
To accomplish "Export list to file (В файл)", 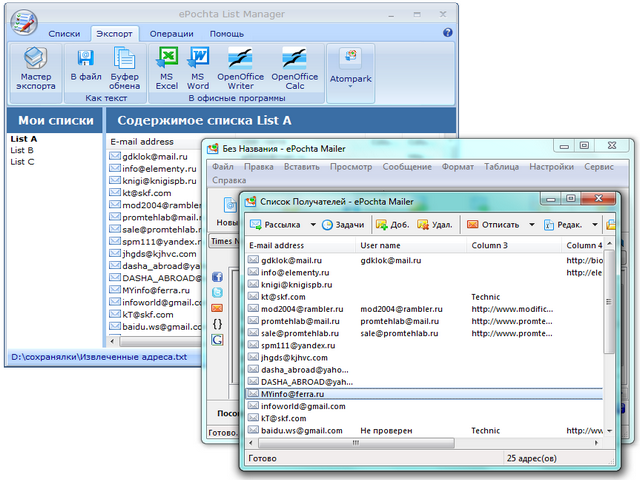I will 86,65.
